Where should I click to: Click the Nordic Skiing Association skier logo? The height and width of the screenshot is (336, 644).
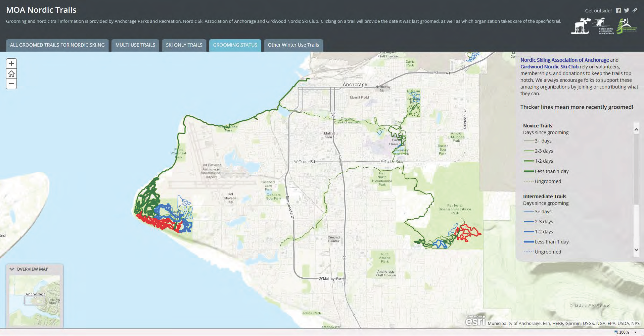603,26
